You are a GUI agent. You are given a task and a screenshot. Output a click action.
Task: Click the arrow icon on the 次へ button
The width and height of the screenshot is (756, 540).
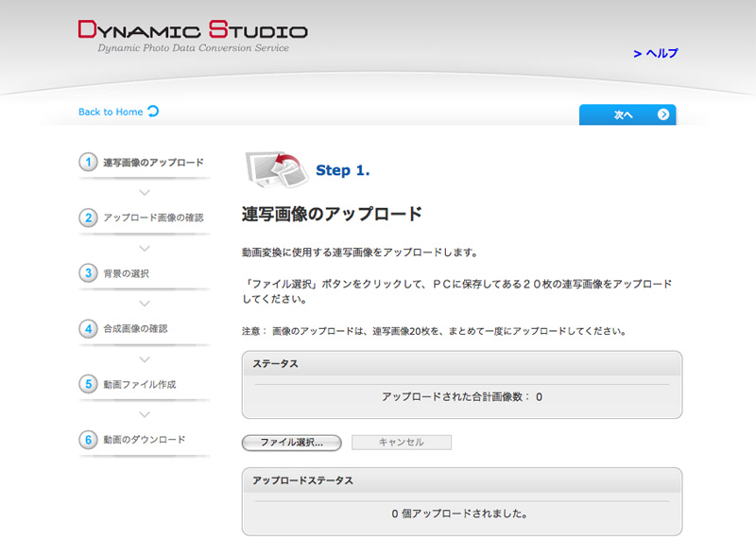[663, 114]
